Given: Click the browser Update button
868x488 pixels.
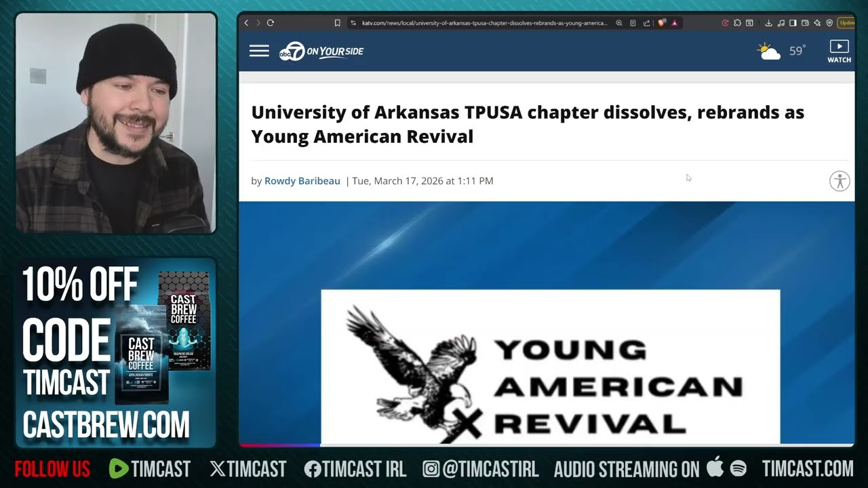Looking at the screenshot, I should (848, 23).
